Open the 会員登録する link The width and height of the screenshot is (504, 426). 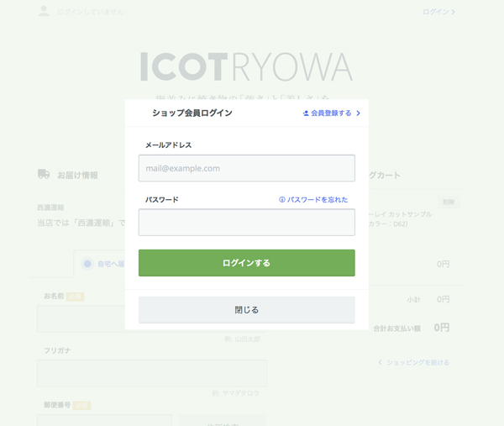331,113
